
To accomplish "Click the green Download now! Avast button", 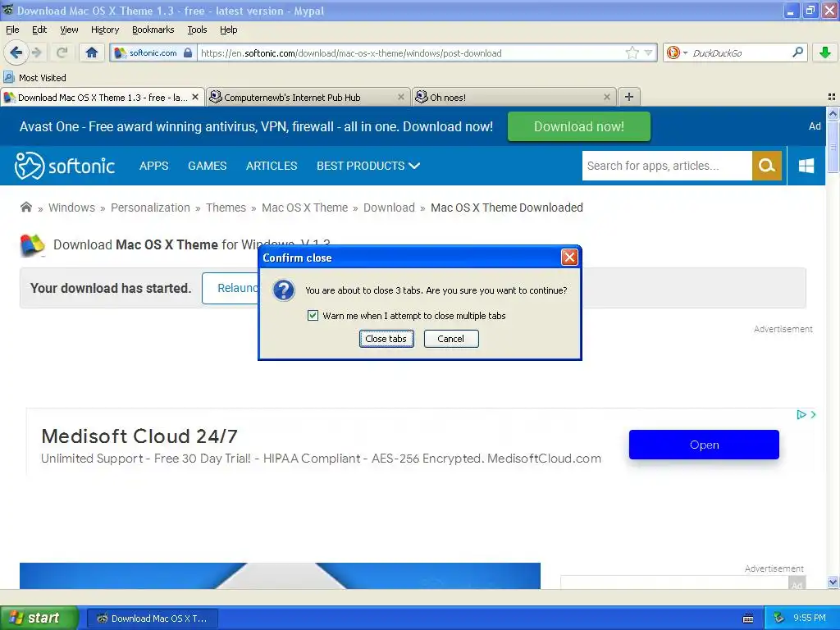I will (x=578, y=126).
